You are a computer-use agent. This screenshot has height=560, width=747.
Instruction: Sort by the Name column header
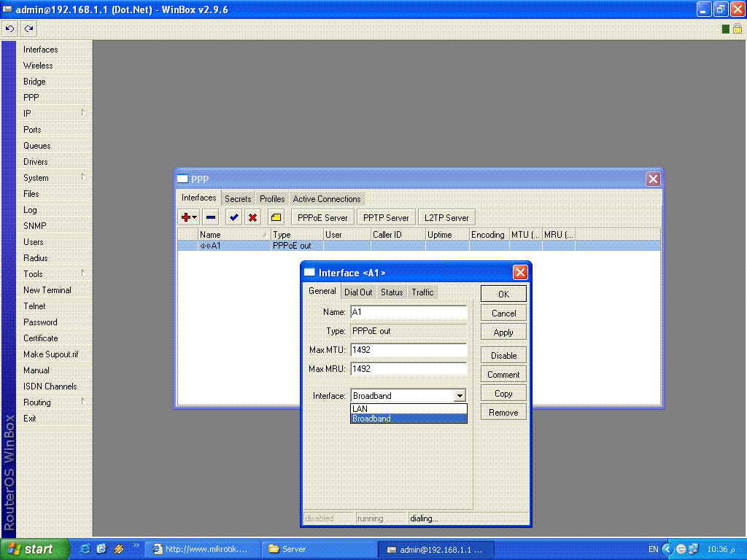(234, 234)
